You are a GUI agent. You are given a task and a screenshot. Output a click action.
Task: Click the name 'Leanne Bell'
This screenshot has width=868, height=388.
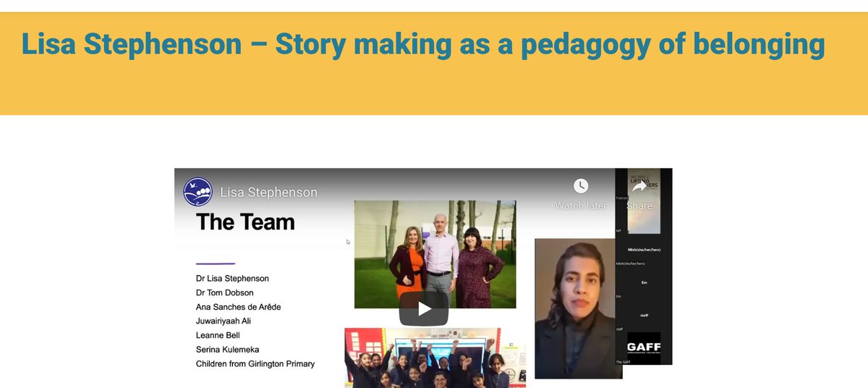click(x=218, y=335)
